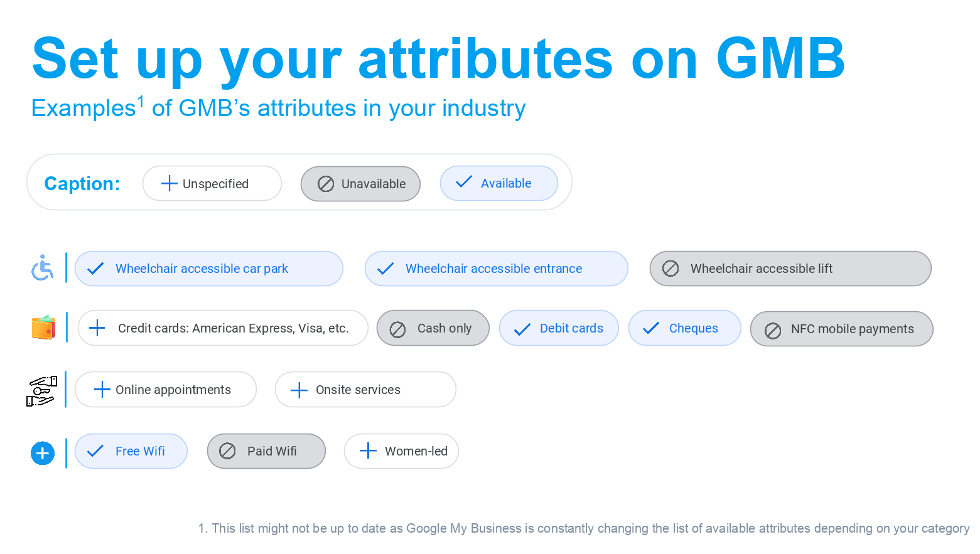Toggle the Wheelchair accessible lift attribute
Screen dimensions: 980x554
point(790,269)
